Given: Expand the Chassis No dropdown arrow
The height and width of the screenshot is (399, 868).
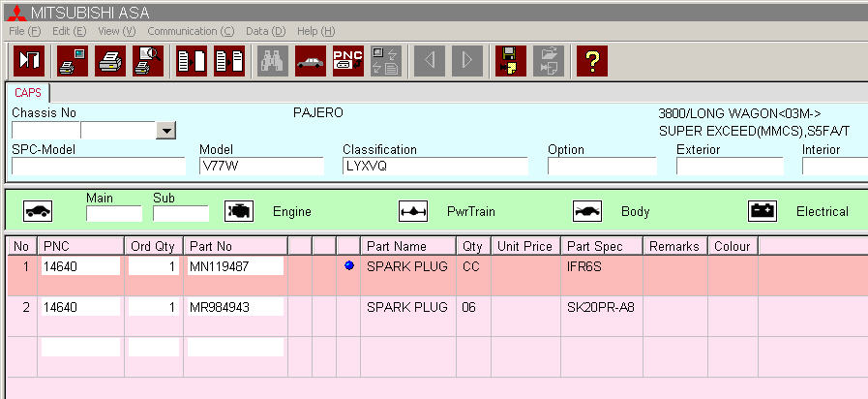Looking at the screenshot, I should coord(165,131).
